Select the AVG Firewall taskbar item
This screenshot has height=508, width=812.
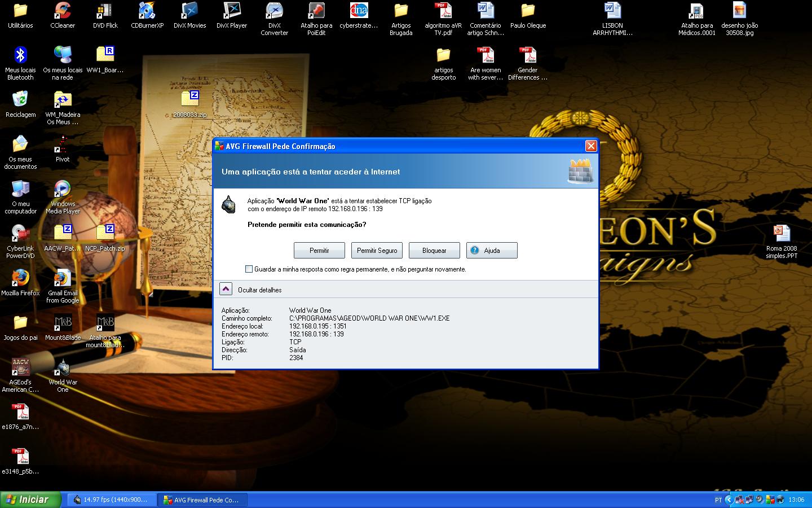point(201,500)
